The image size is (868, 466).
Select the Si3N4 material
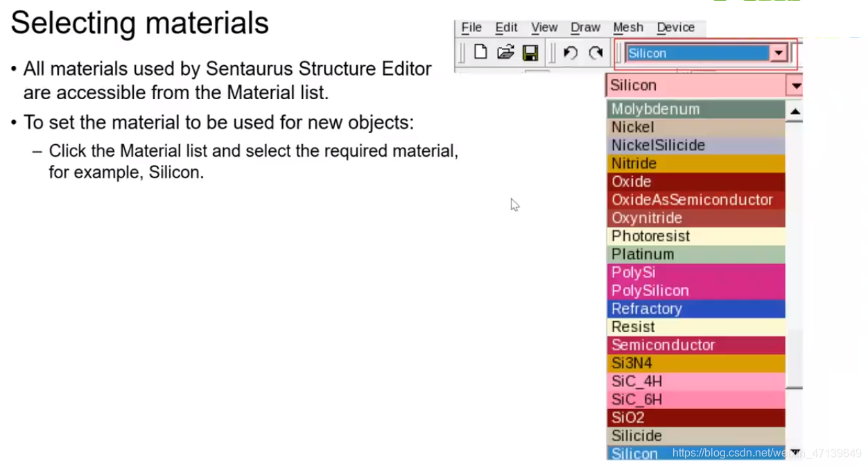coord(696,363)
